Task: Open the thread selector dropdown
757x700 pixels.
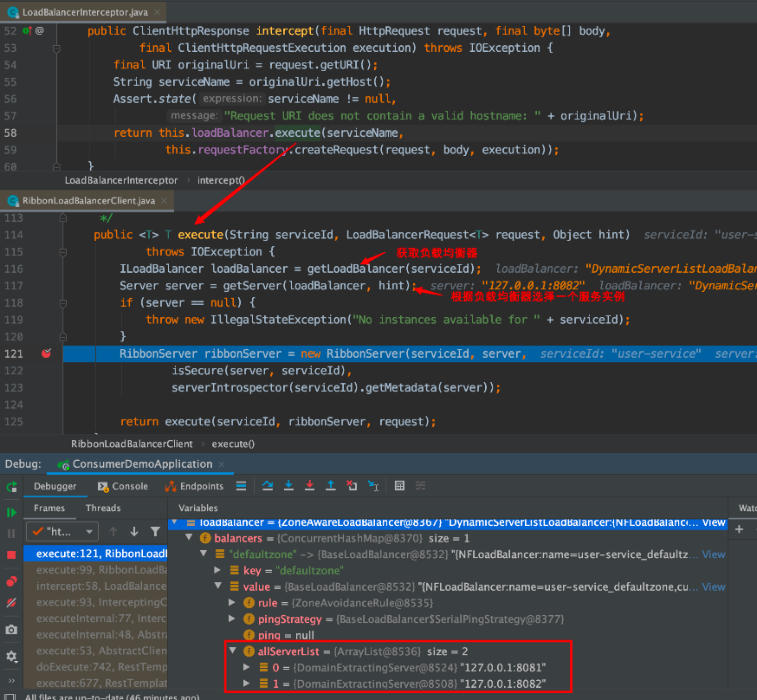Action: [61, 531]
